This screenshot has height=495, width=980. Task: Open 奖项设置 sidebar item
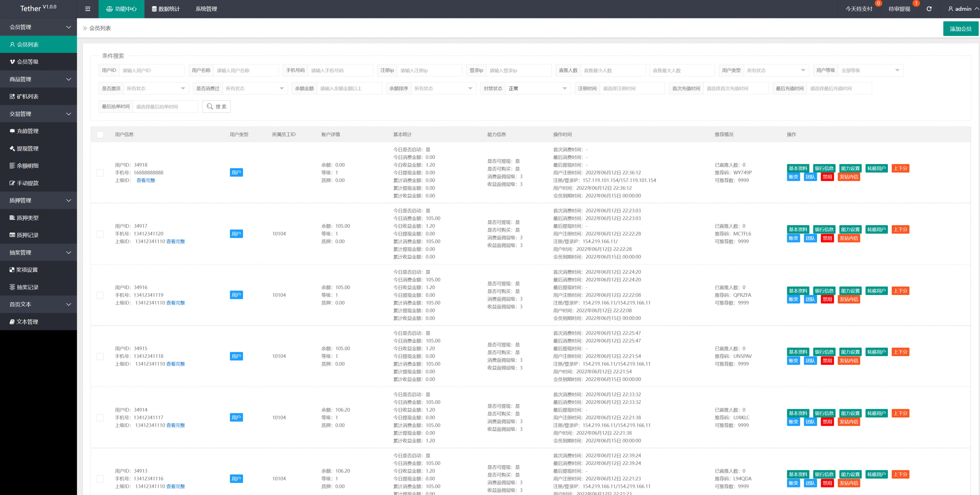click(27, 270)
